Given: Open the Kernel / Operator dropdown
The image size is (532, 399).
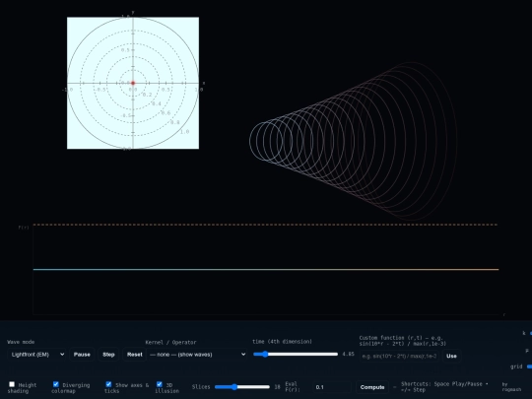Looking at the screenshot, I should click(197, 355).
